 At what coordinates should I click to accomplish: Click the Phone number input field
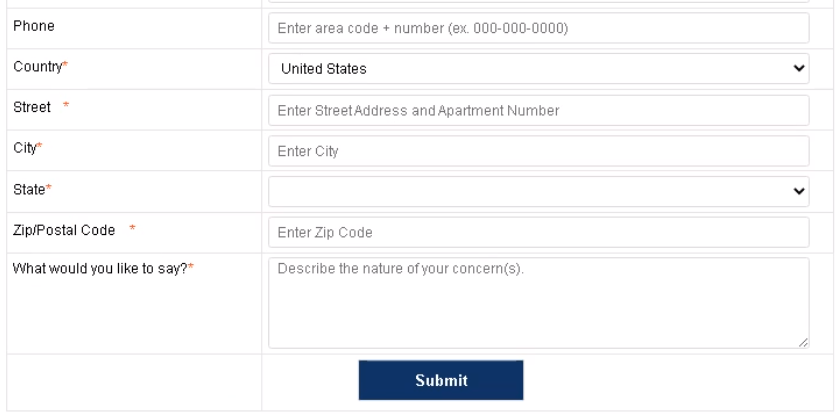click(x=538, y=28)
